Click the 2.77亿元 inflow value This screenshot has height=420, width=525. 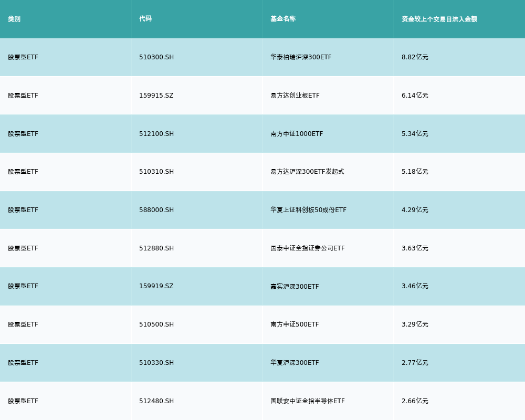coord(415,363)
